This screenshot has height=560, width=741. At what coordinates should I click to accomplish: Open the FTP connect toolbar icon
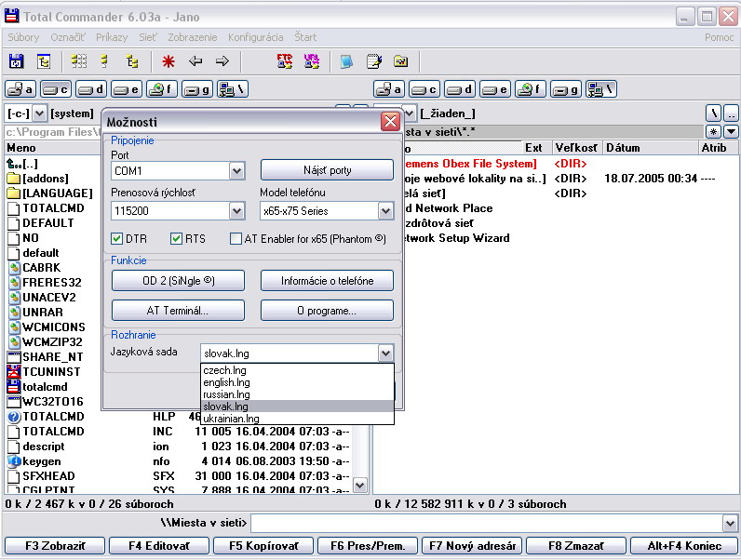285,61
